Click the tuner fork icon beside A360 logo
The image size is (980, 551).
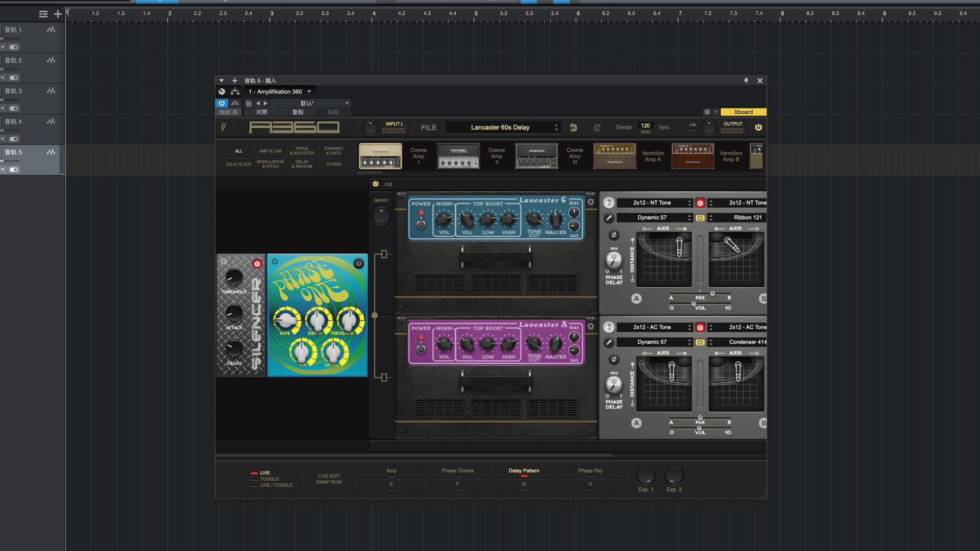[223, 127]
